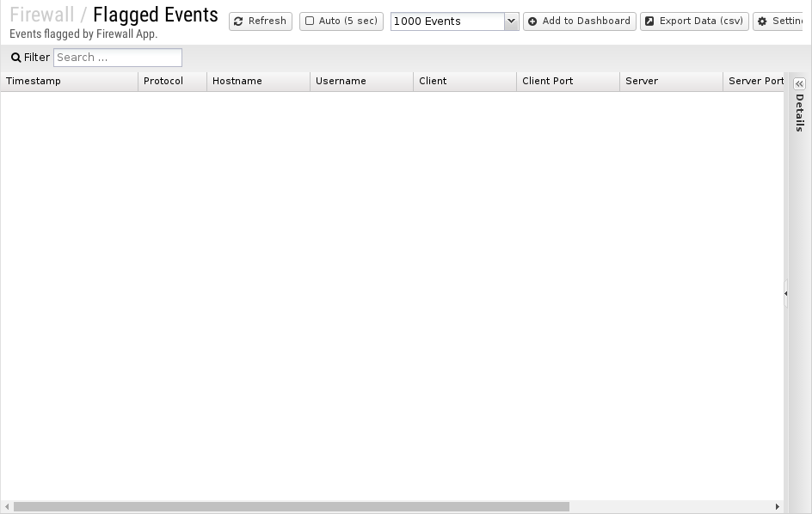Viewport: 812px width, 514px height.
Task: Click the horizontal scrollbar thumb
Action: click(x=292, y=507)
